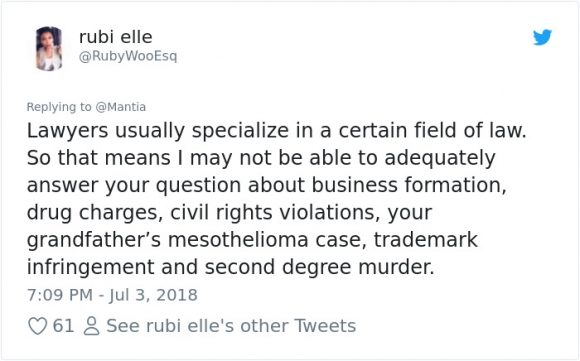Click the phrase 'second degree murder'
Viewport: 580px width, 361px height.
coord(320,268)
